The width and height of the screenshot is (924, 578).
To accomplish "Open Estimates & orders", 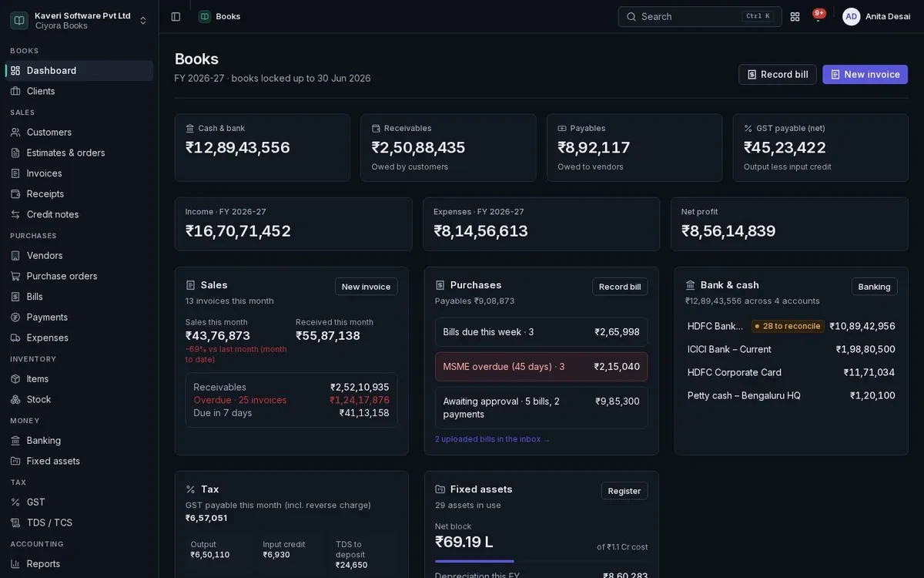I will coord(79,153).
